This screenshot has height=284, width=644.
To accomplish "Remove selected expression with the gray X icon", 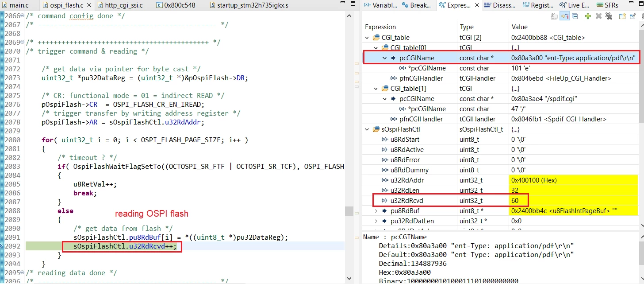I will [598, 16].
